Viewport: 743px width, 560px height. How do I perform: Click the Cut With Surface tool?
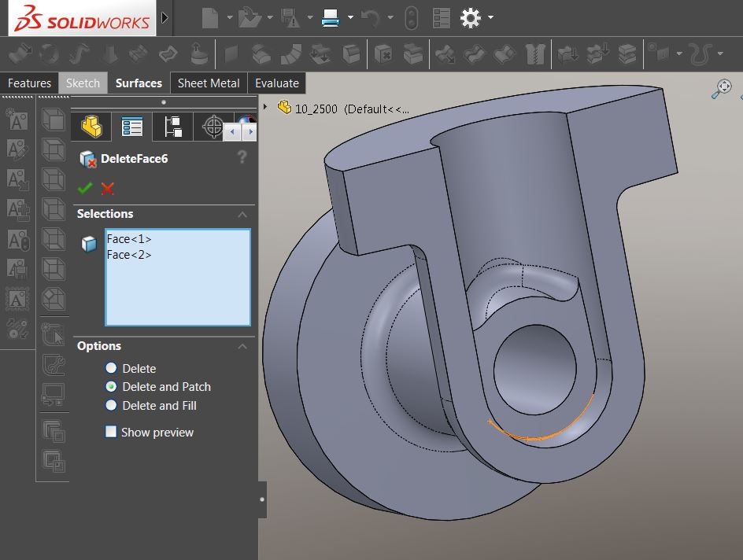[627, 54]
